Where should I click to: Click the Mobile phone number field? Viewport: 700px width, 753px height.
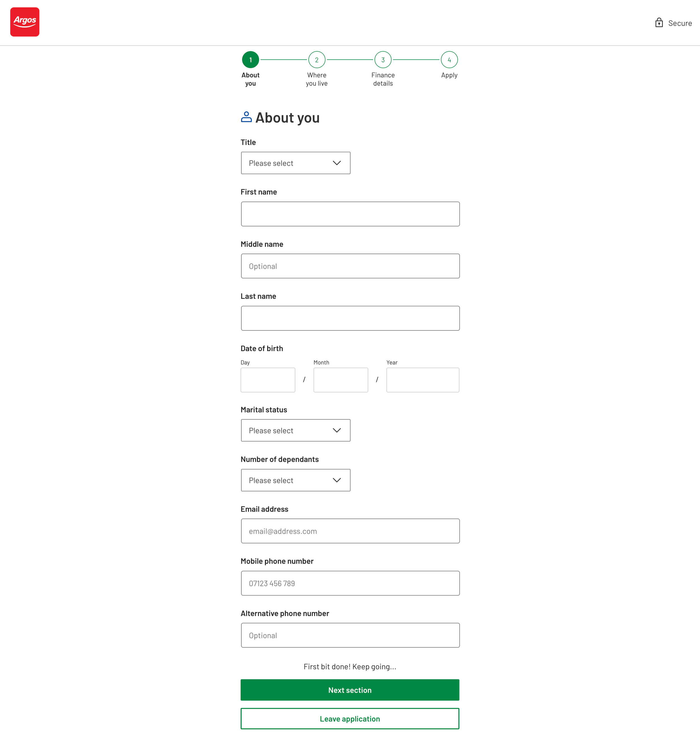pos(350,583)
